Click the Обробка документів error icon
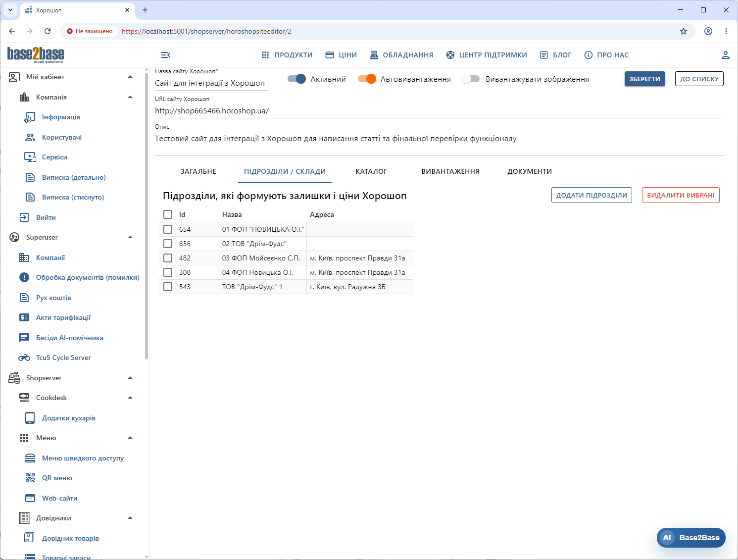Screen dimensions: 738x560 point(24,277)
